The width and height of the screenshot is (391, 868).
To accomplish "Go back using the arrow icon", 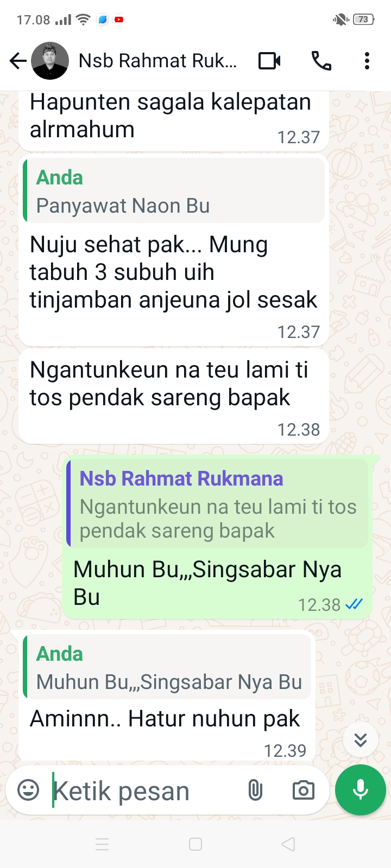I will tap(18, 61).
